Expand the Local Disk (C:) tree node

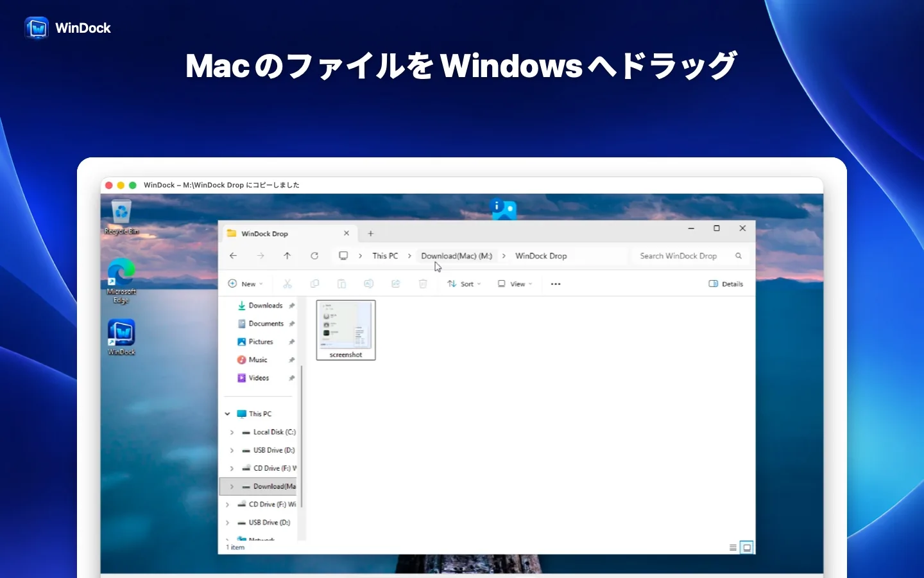pos(232,432)
